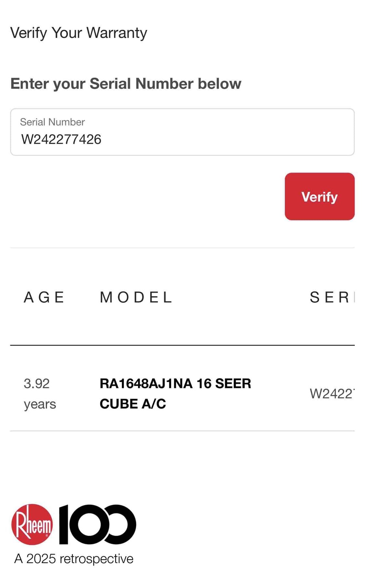Click the Rheem red circle logo

click(x=32, y=524)
